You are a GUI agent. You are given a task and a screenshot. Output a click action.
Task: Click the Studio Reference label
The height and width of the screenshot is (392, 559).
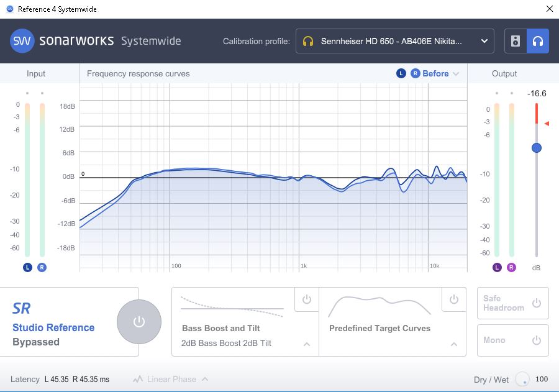tap(53, 327)
